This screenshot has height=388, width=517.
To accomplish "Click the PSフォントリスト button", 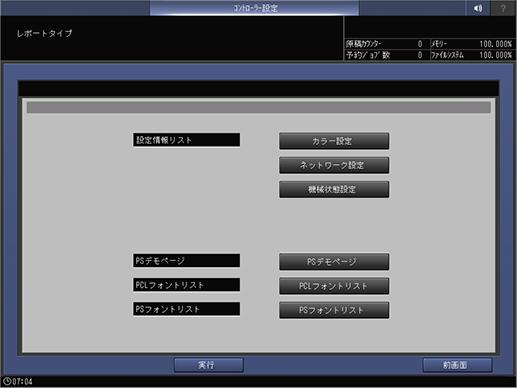I will 334,310.
